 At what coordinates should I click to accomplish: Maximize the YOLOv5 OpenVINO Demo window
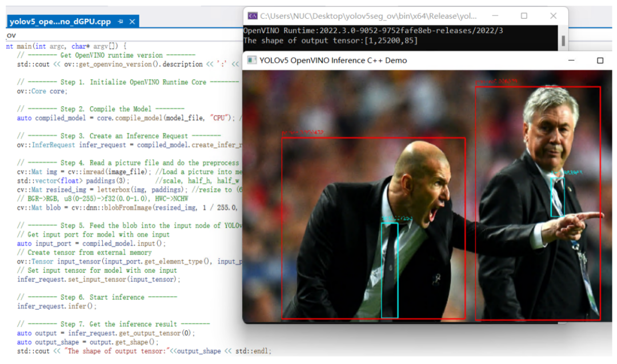pyautogui.click(x=600, y=60)
